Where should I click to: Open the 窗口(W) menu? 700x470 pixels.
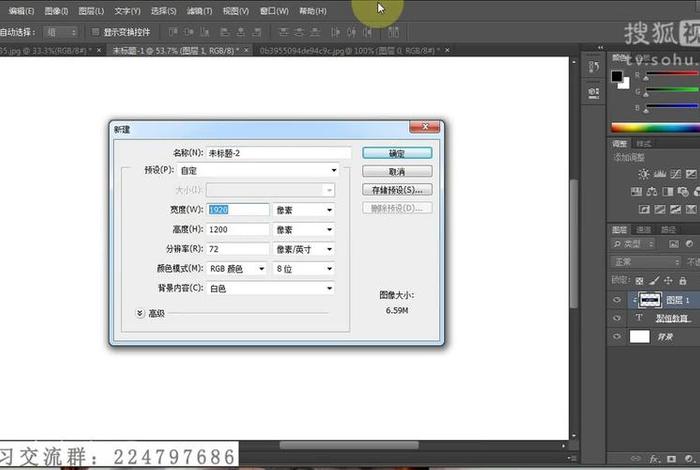[x=274, y=11]
